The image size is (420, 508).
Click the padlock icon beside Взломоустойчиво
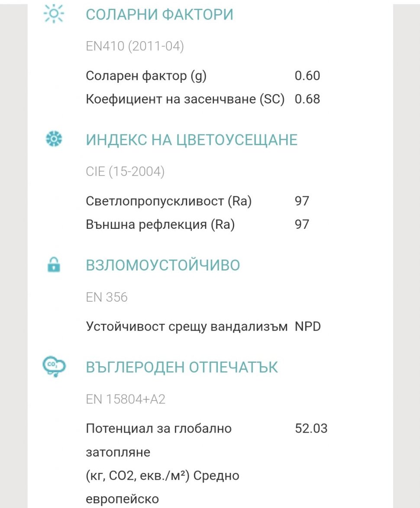[54, 264]
